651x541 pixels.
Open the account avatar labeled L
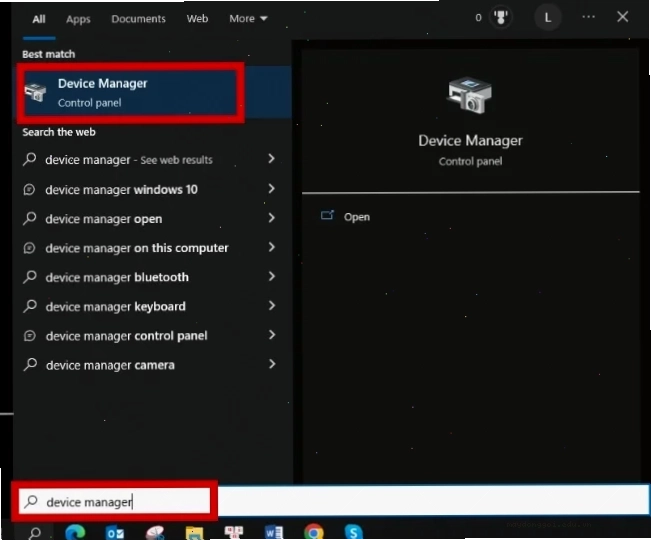click(x=548, y=18)
